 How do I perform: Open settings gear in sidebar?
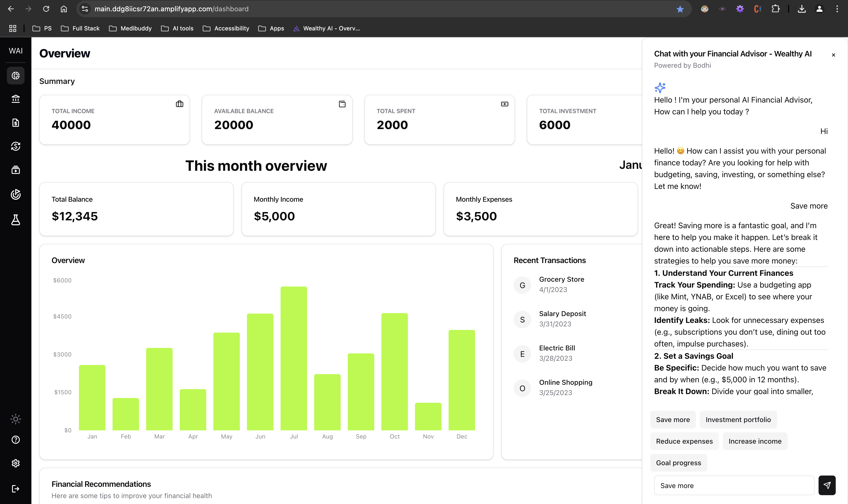click(x=16, y=463)
